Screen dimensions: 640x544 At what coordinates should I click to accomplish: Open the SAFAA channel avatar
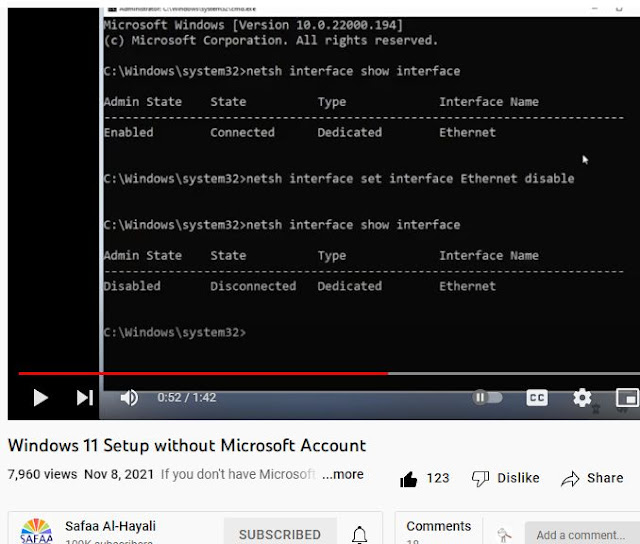[x=36, y=531]
